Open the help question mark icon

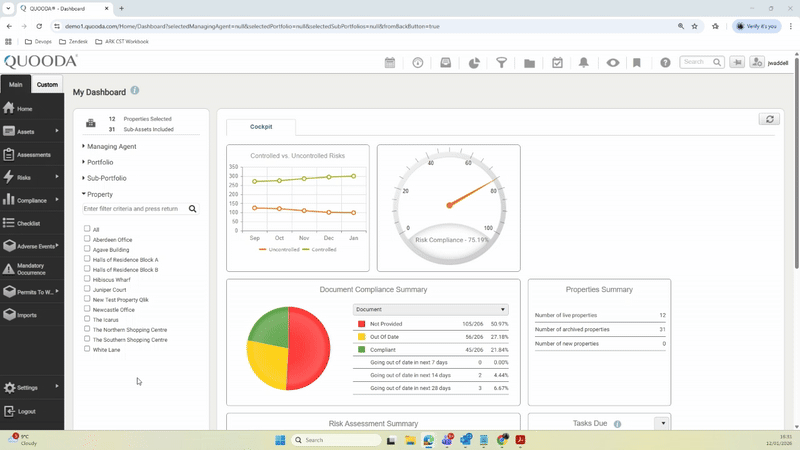[x=665, y=63]
